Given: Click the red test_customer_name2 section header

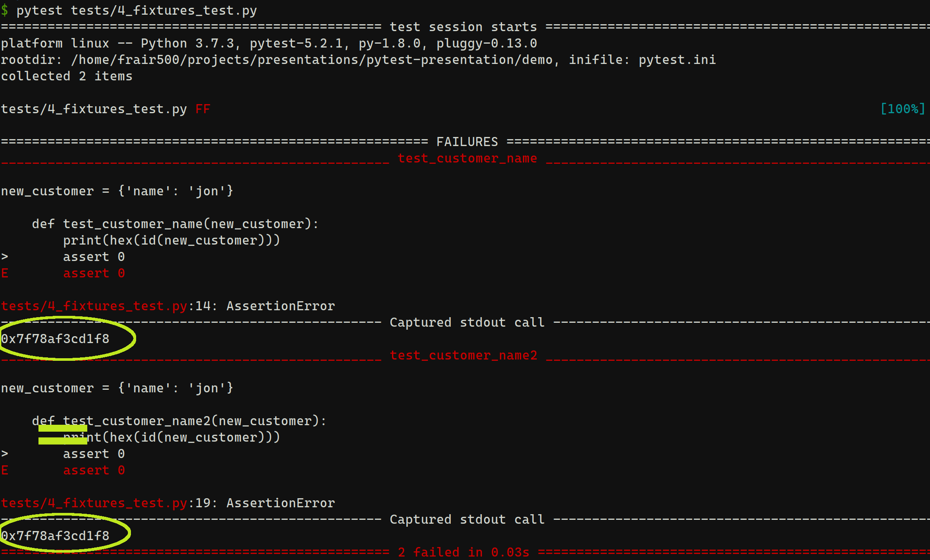Looking at the screenshot, I should pos(464,355).
